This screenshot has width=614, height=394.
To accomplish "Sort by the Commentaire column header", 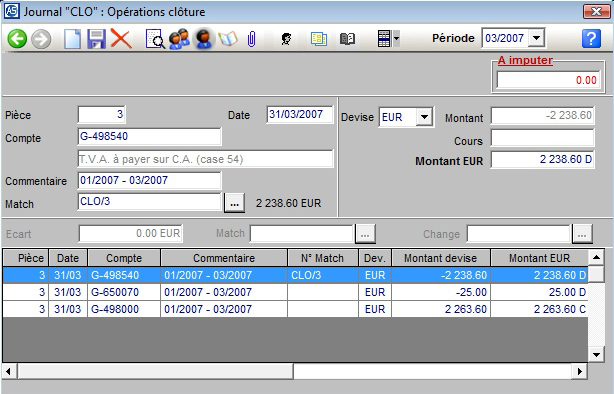I will coord(224,258).
